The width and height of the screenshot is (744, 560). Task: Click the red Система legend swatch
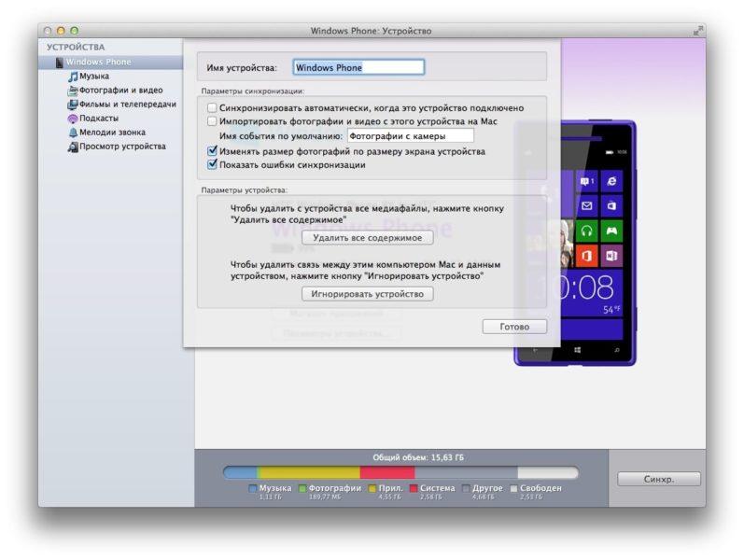[x=414, y=488]
